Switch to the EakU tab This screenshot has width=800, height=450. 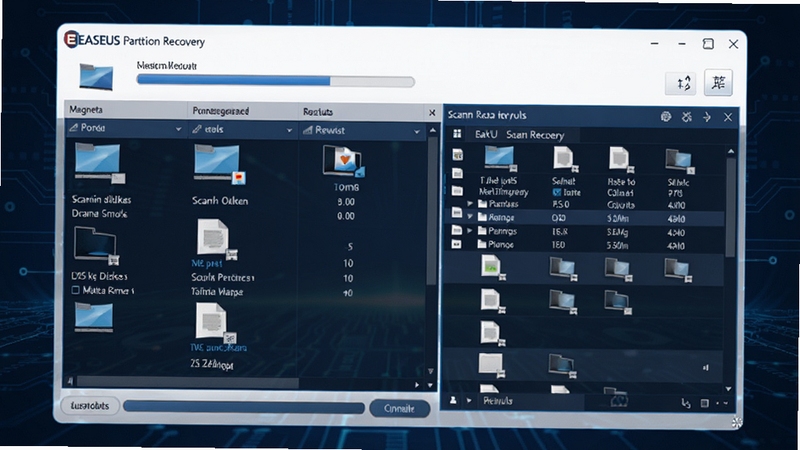pyautogui.click(x=486, y=135)
